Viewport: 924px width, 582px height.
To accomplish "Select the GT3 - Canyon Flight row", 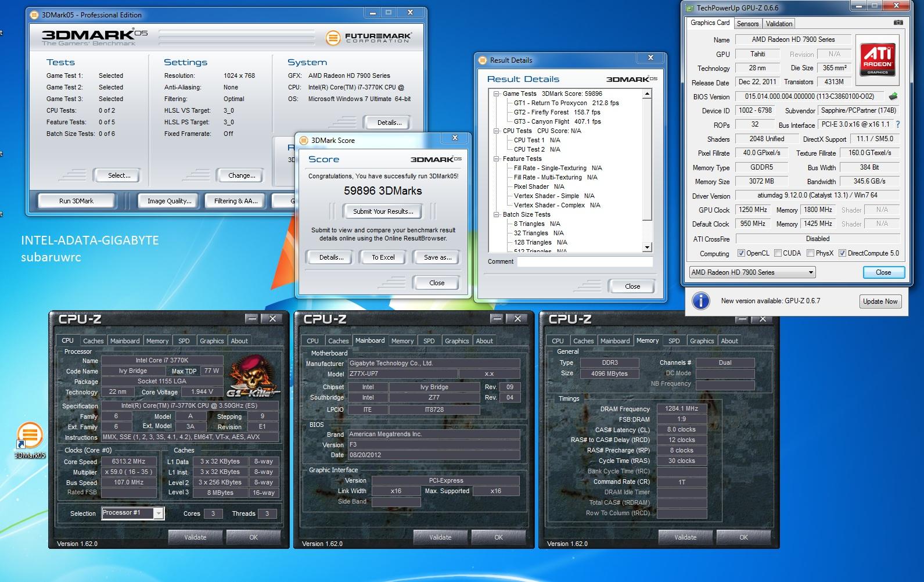I will point(557,121).
